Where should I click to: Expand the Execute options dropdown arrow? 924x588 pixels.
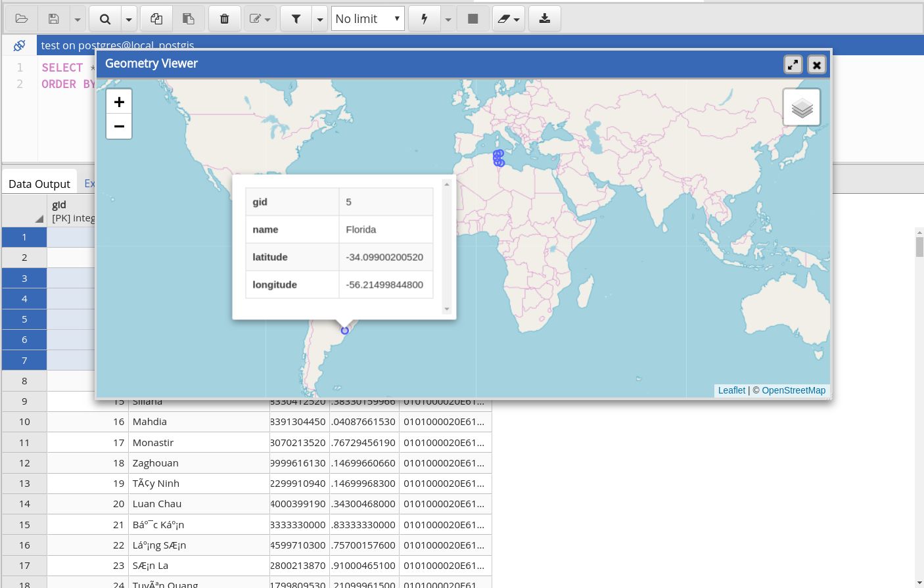448,19
